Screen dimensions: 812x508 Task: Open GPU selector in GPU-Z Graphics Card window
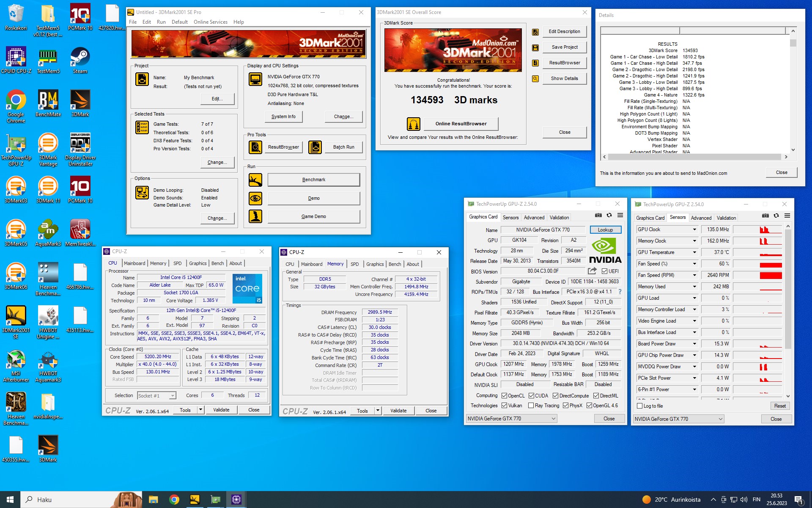tap(511, 419)
